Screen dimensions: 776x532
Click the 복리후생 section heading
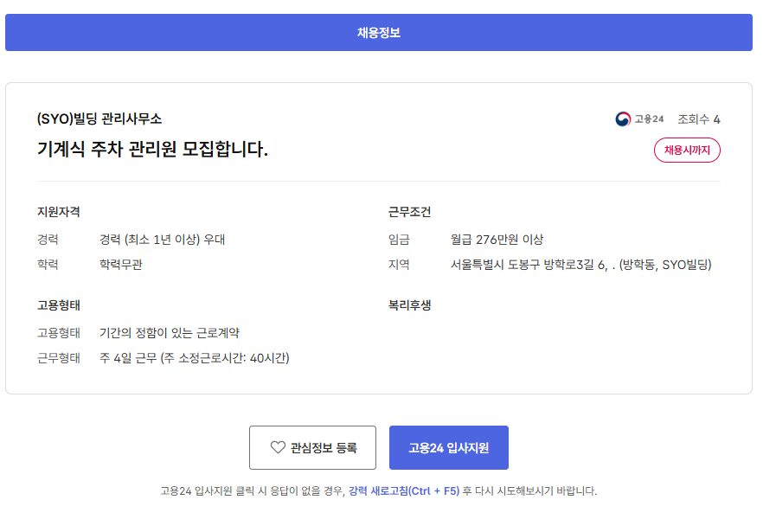(410, 304)
